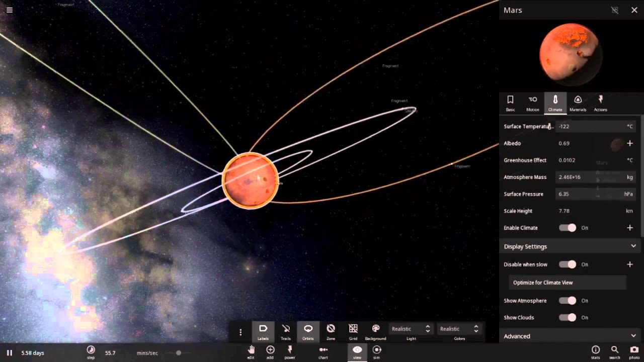The image size is (644, 362).
Task: Click the step icon in bottom bar
Action: pos(91,351)
